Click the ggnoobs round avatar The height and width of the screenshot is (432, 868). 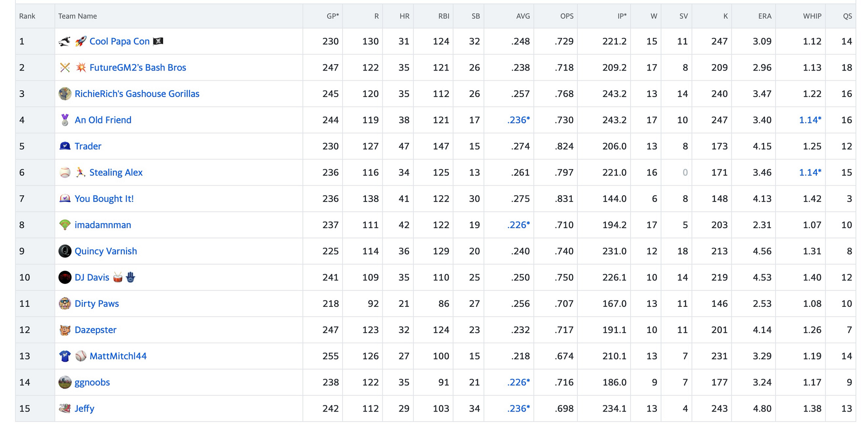65,382
